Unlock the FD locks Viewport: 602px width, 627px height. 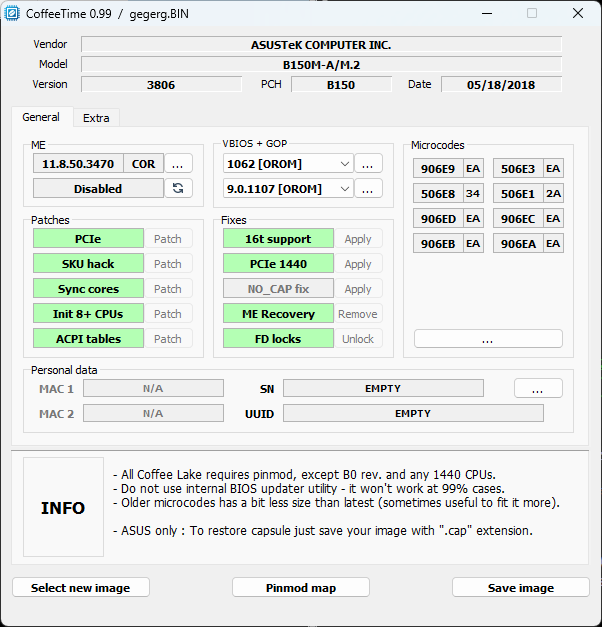tap(358, 339)
